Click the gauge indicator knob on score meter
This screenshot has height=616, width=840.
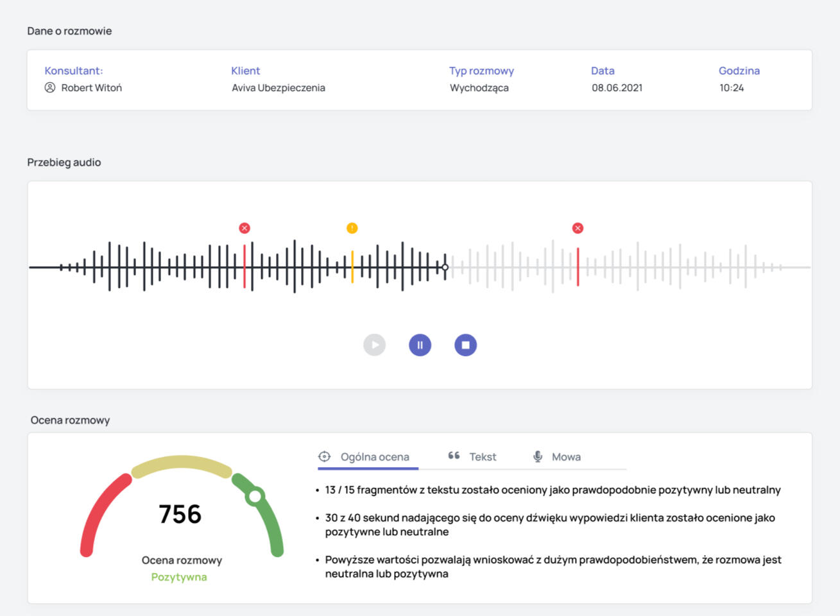(x=255, y=496)
